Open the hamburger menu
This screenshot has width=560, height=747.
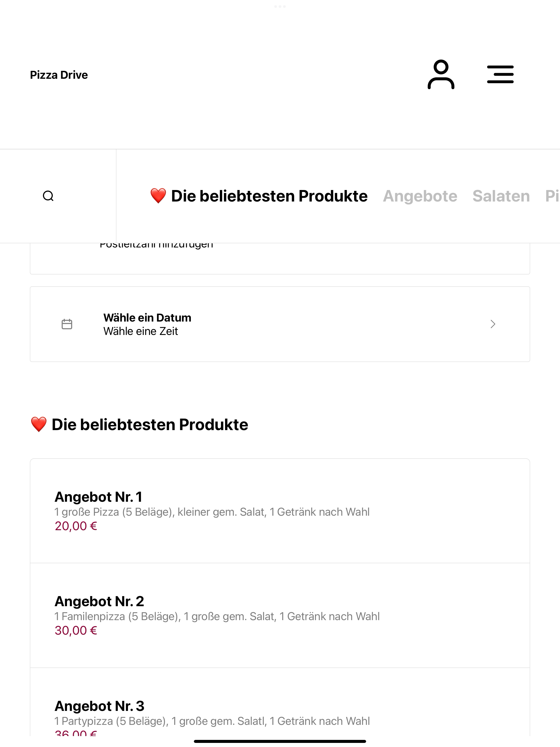[500, 75]
